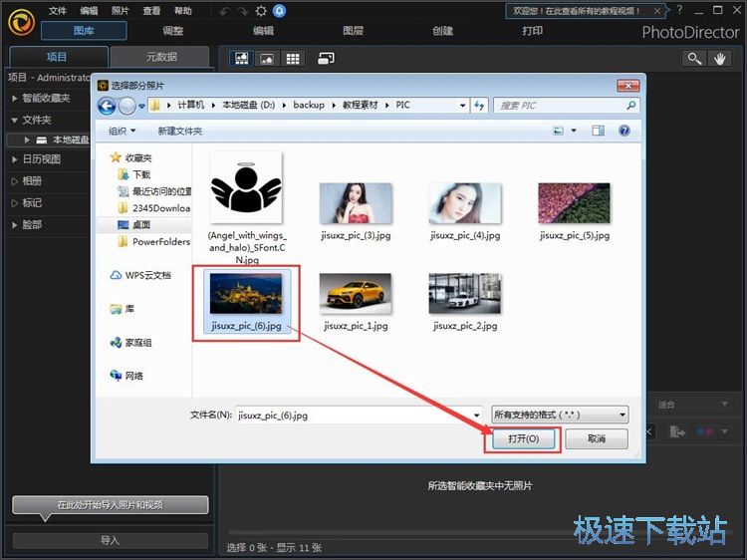The height and width of the screenshot is (560, 747).
Task: Switch to single-photo viewer mode icon
Action: click(x=267, y=58)
